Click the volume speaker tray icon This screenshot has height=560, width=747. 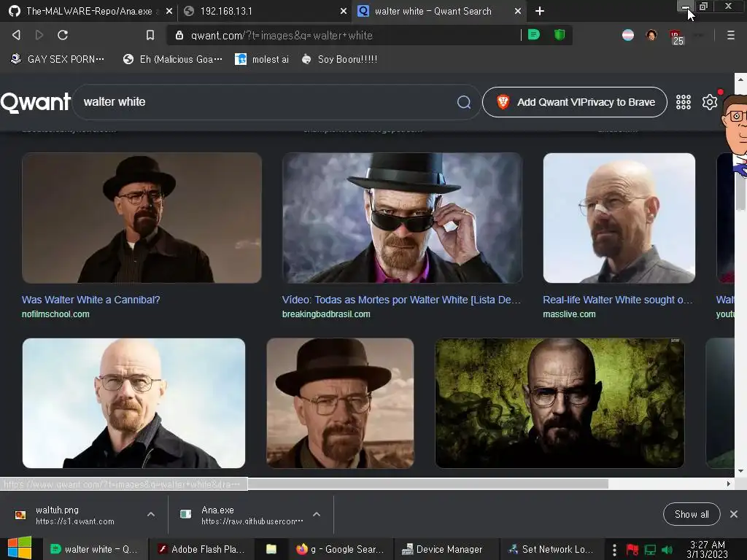coord(667,550)
